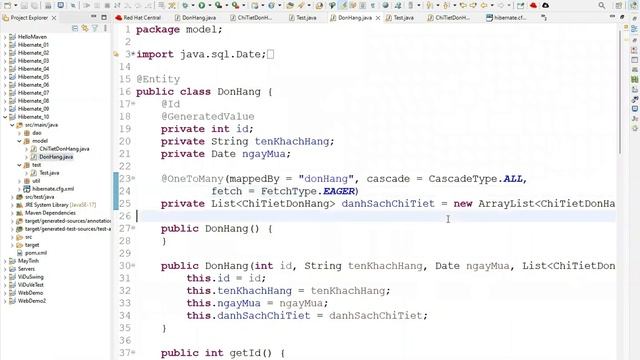Viewport: 640px width, 360px height.
Task: Navigate Back with yellow arrow icon
Action: pos(484,5)
